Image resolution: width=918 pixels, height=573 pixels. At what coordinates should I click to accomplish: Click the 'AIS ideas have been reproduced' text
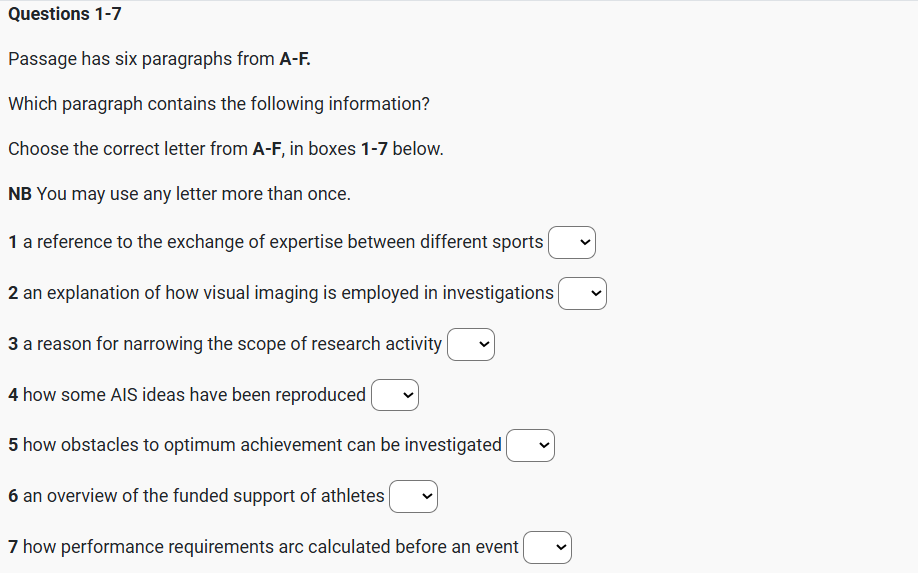coord(194,395)
